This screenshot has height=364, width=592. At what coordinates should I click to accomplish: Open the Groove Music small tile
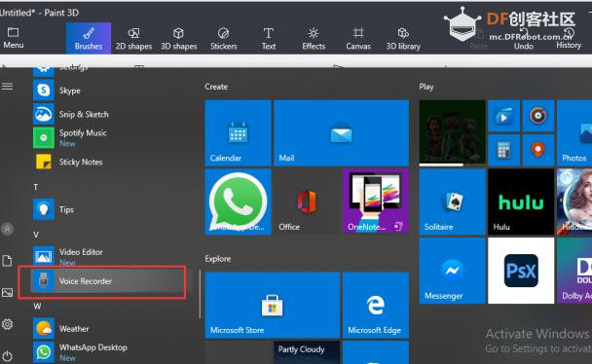click(x=538, y=116)
